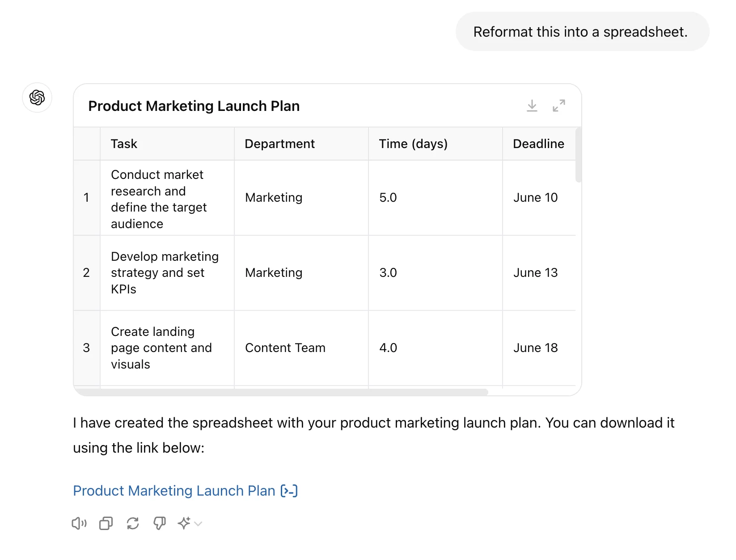Click row number 2 in the table
736x560 pixels.
click(x=86, y=273)
